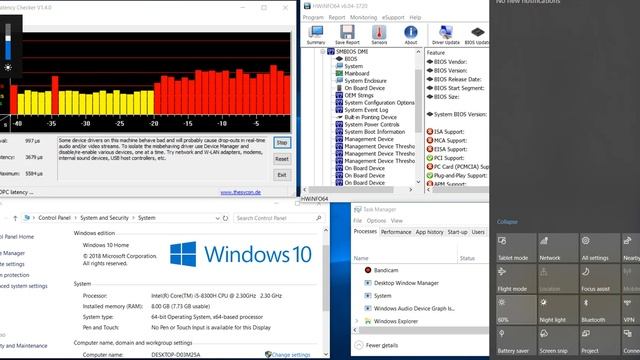Sort by Name column in Task Manager
The width and height of the screenshot is (640, 360).
(361, 258)
